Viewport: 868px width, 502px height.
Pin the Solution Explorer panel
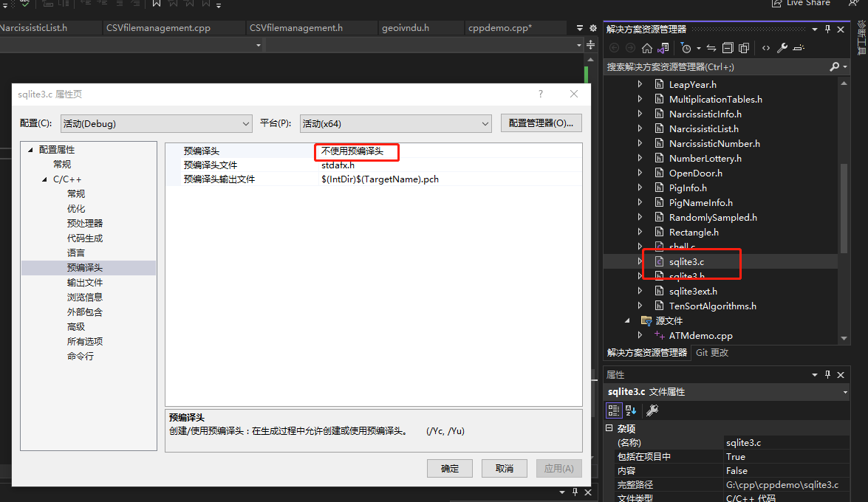click(x=827, y=30)
